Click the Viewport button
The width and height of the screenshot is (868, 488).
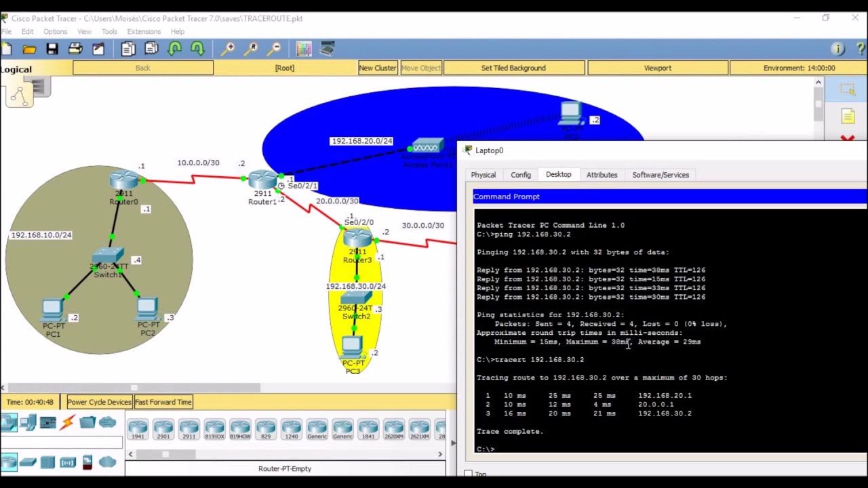point(658,68)
